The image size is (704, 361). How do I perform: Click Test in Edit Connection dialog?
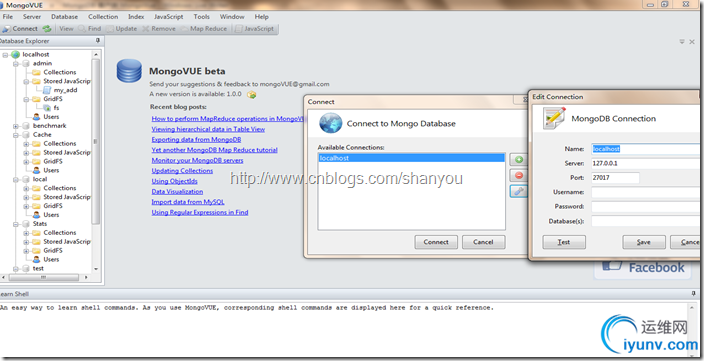coord(564,242)
